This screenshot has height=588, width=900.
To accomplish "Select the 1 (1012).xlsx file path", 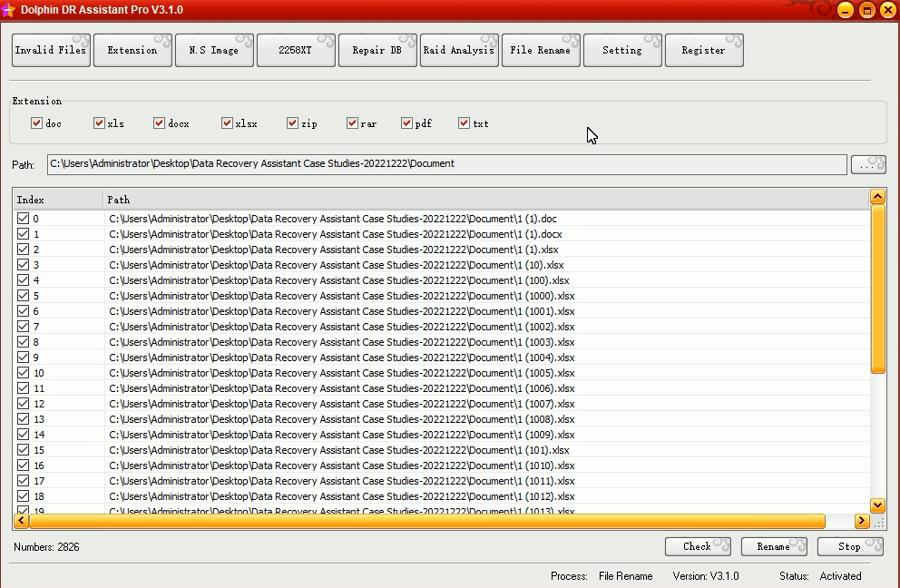I will coord(342,496).
